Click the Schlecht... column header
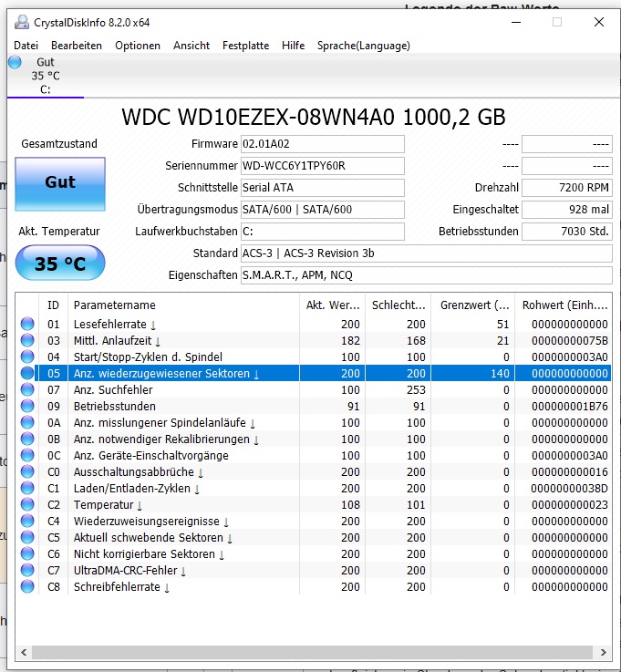 coord(398,305)
